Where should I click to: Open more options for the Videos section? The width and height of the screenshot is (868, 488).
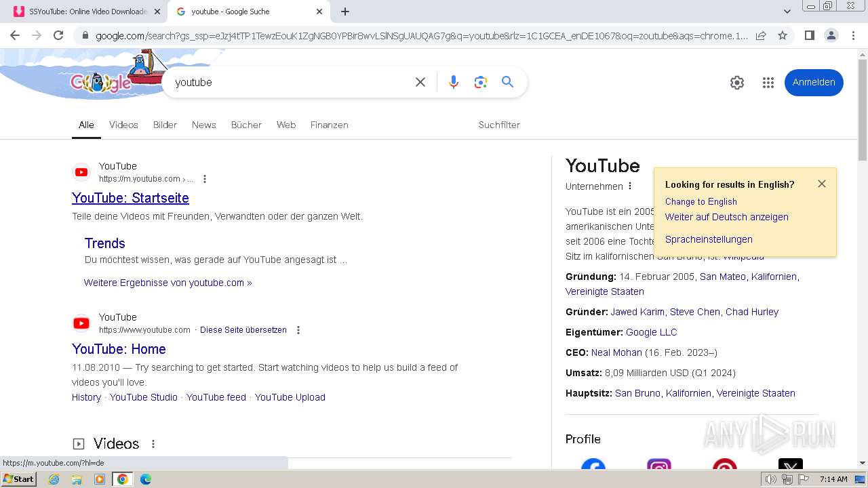pyautogui.click(x=153, y=444)
